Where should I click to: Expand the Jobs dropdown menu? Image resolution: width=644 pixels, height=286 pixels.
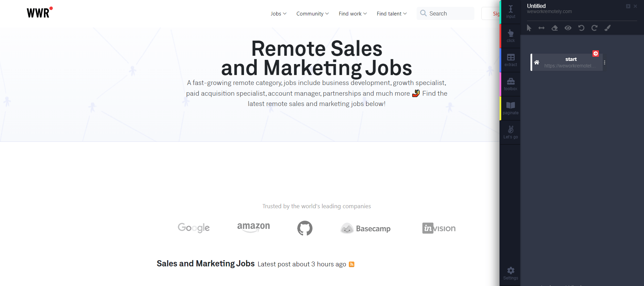click(278, 14)
